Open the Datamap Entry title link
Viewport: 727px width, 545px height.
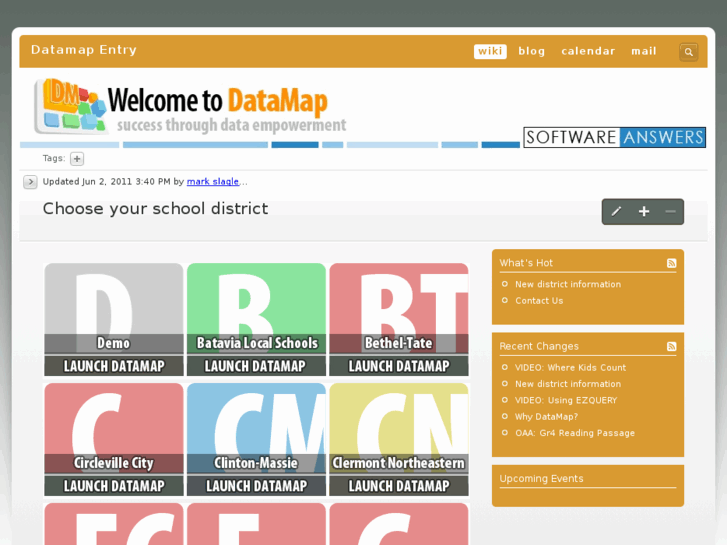(x=84, y=50)
